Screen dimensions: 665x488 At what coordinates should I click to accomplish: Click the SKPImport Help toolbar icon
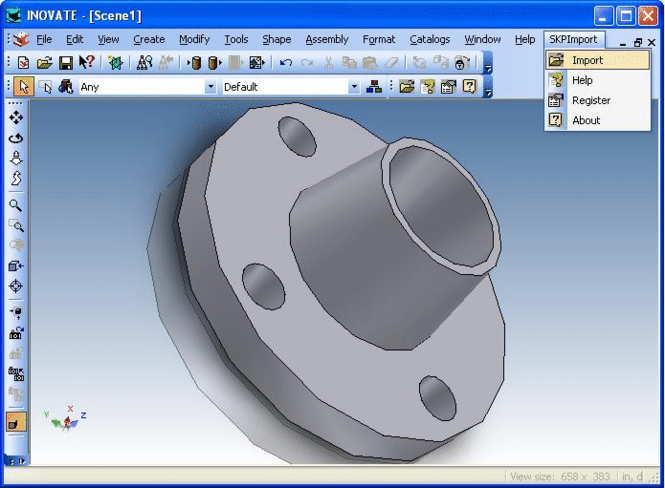point(428,87)
